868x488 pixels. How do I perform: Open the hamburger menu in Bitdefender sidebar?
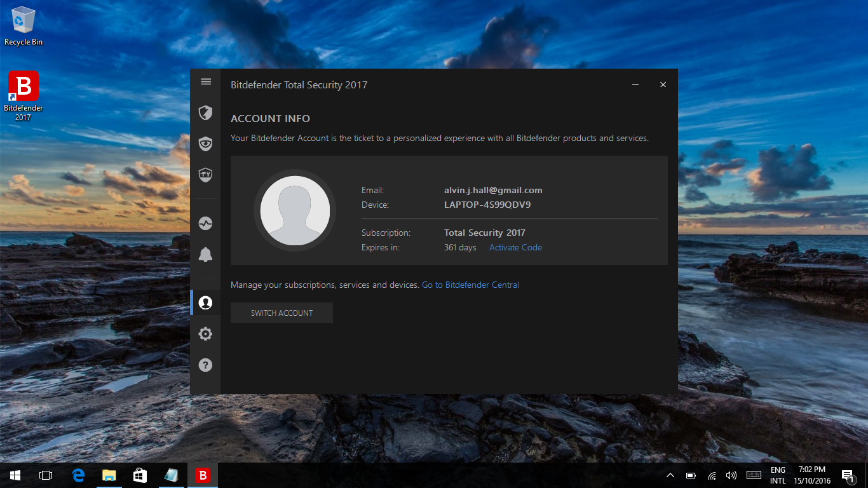click(x=205, y=81)
